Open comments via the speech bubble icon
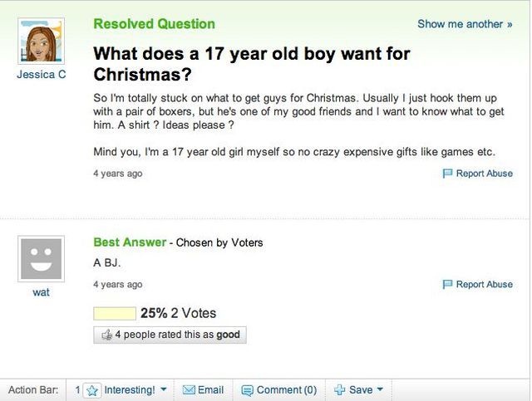Image resolution: width=532 pixels, height=401 pixels. 246,389
